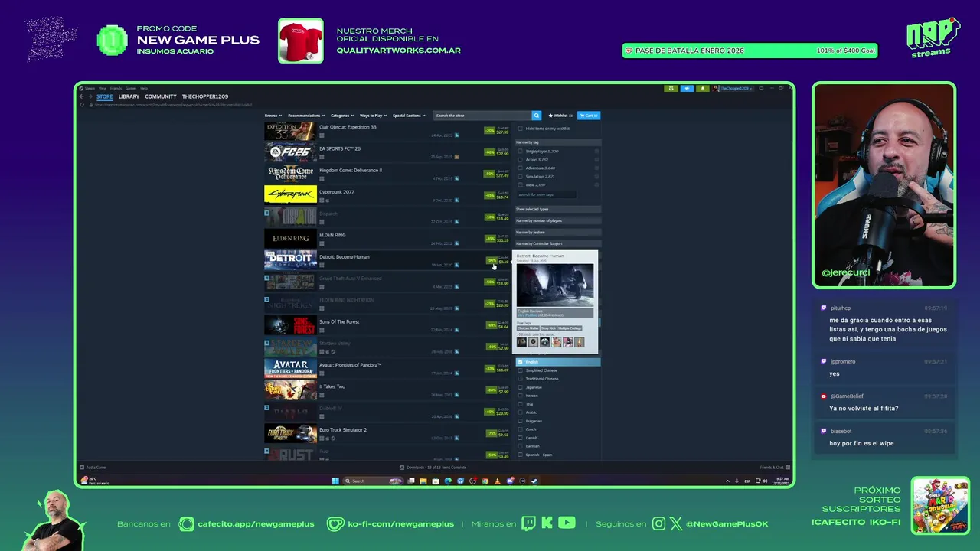Open the Windows Start menu icon
The image size is (980, 551).
(x=335, y=481)
